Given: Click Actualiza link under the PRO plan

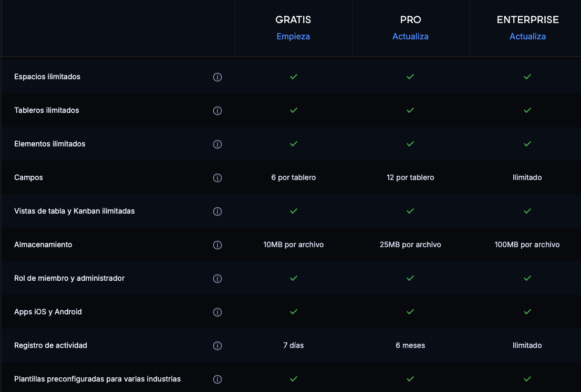Looking at the screenshot, I should [410, 36].
